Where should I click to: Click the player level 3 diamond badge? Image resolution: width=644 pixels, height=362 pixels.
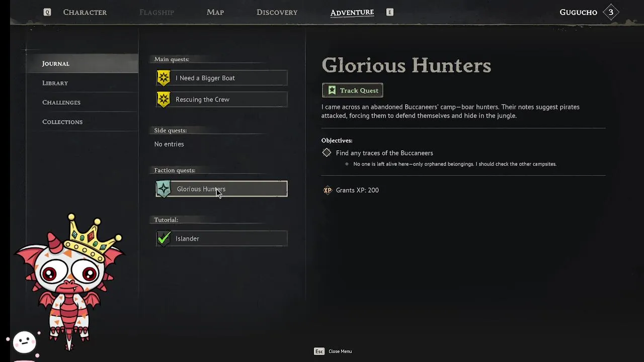tap(611, 12)
